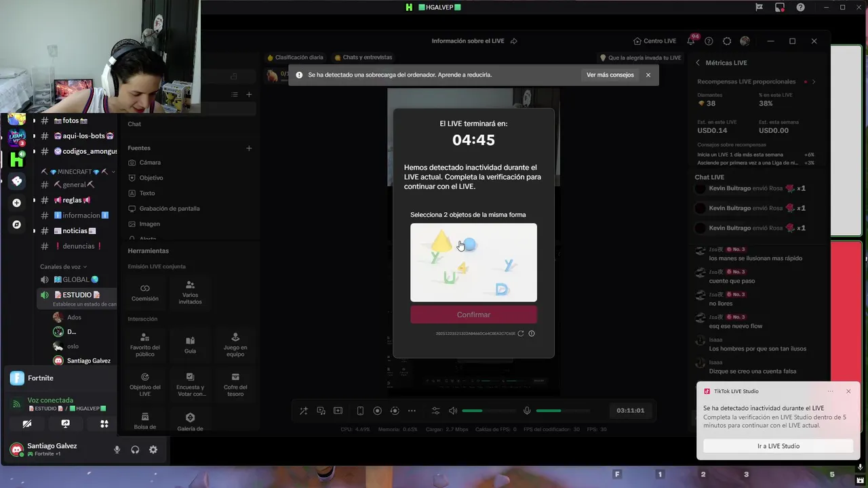868x488 pixels.
Task: Open Clasificación diaria tab
Action: pos(295,58)
